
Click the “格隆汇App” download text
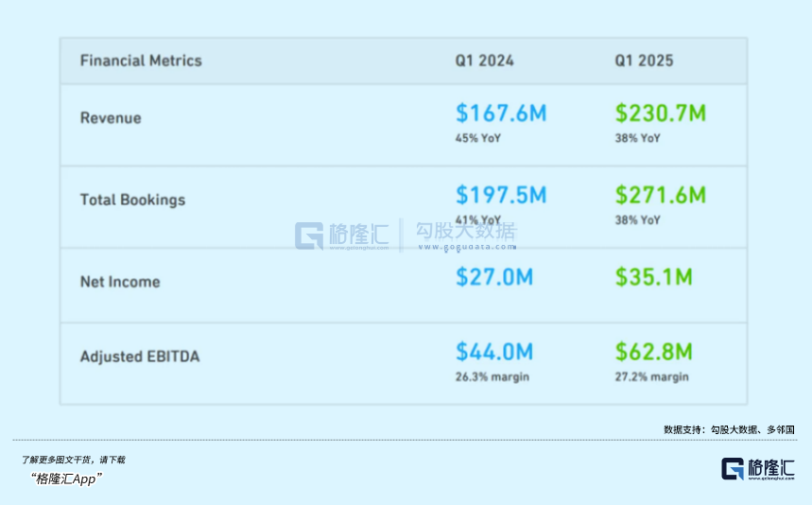click(x=66, y=479)
